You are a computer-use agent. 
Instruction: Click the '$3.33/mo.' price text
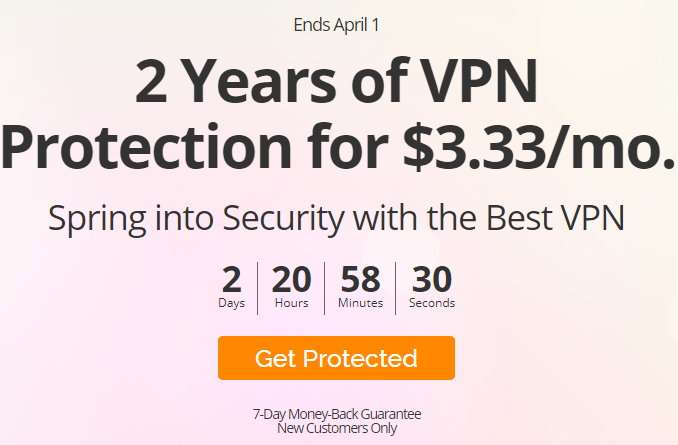pyautogui.click(x=539, y=146)
